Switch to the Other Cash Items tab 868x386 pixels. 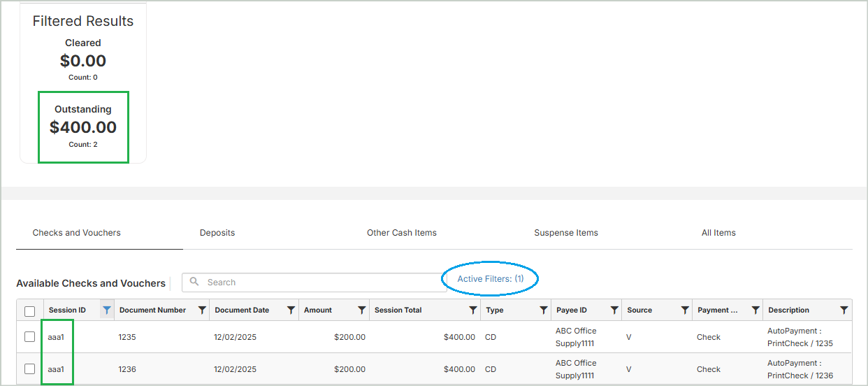tap(402, 233)
